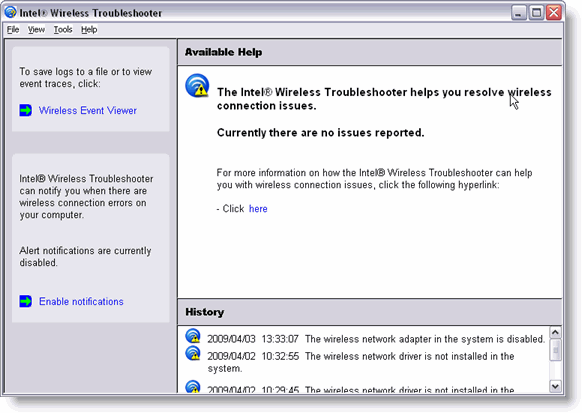Open the Help menu
Viewport: 582px width, 413px height.
pos(89,30)
